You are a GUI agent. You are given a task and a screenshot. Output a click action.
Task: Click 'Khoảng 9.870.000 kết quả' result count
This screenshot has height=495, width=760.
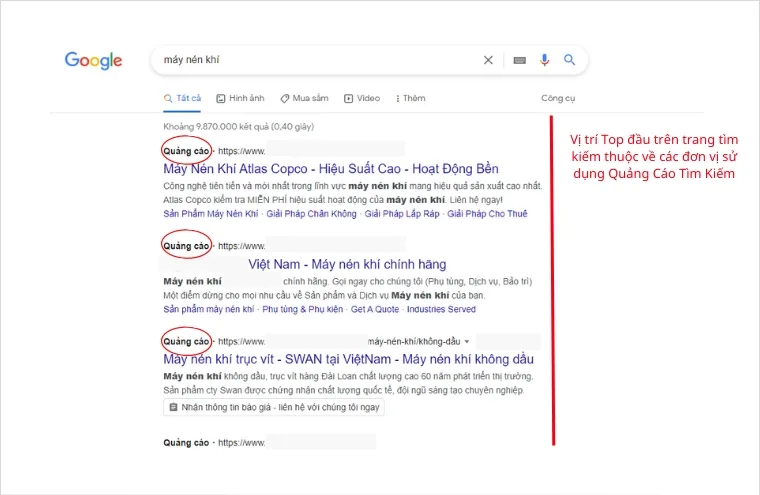tap(238, 127)
